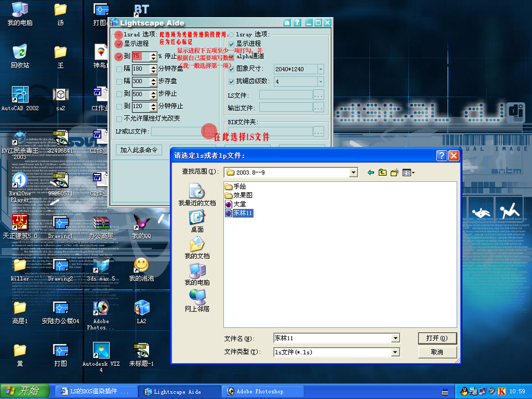
Task: Select 我的电脑 in the dialog sidebar
Action: point(197,274)
